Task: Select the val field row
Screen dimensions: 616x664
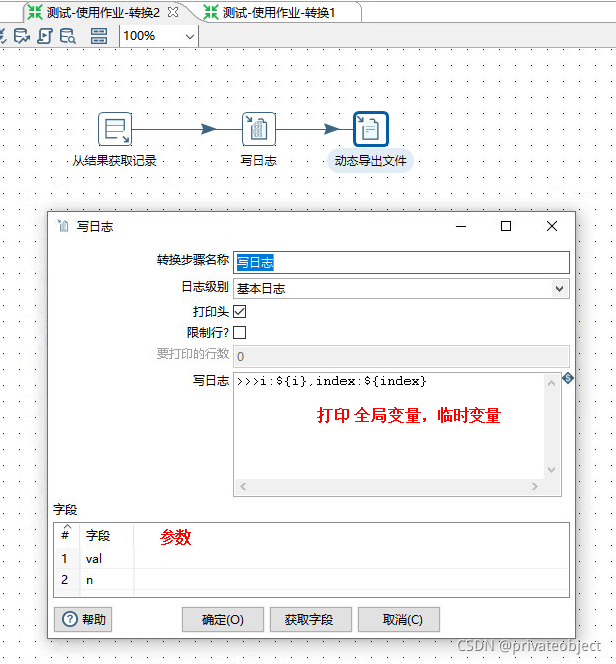Action: pos(311,559)
